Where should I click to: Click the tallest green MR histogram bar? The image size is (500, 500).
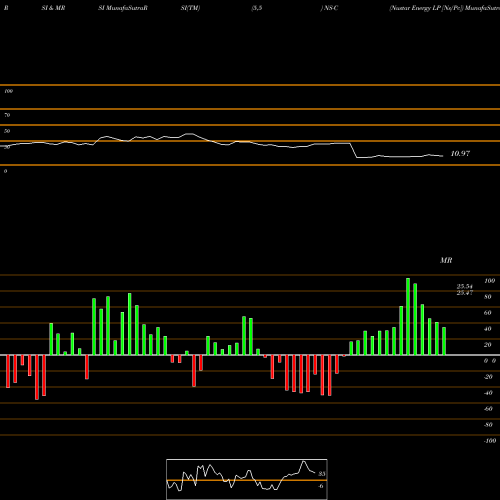pyautogui.click(x=408, y=316)
